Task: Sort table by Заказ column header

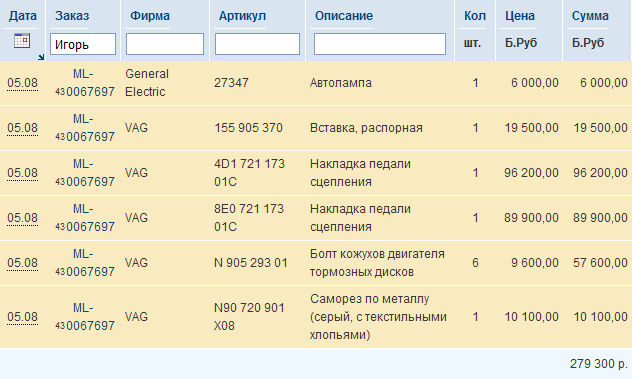Action: [72, 16]
